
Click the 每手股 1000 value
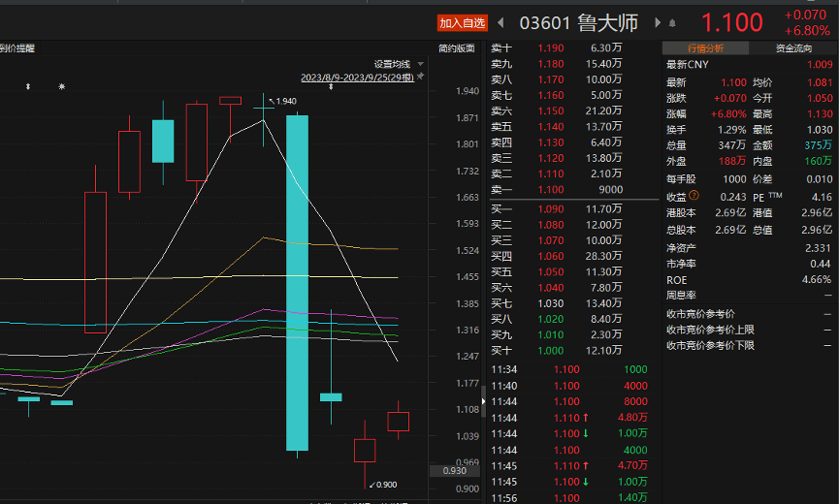coord(734,179)
